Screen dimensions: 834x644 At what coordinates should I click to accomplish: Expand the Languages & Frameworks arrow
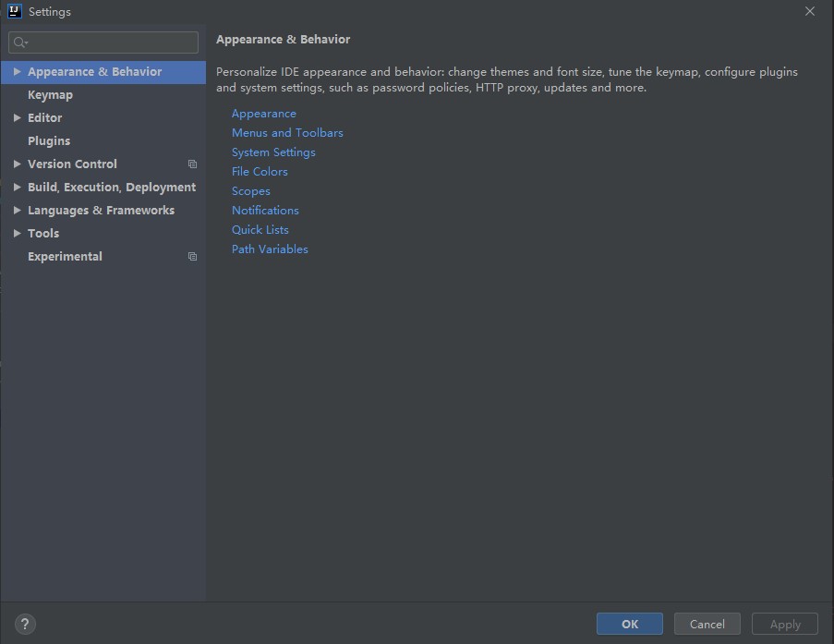[x=17, y=211]
